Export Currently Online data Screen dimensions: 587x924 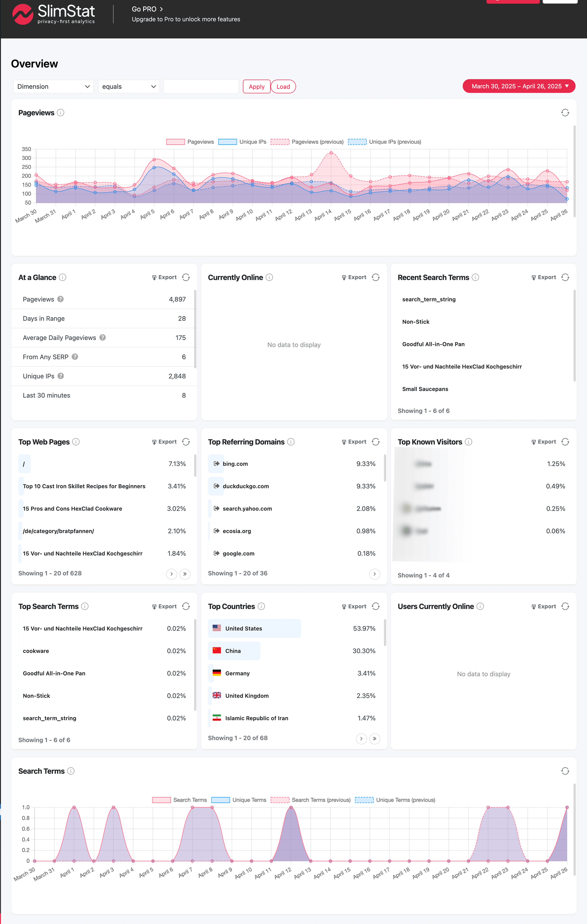click(354, 277)
